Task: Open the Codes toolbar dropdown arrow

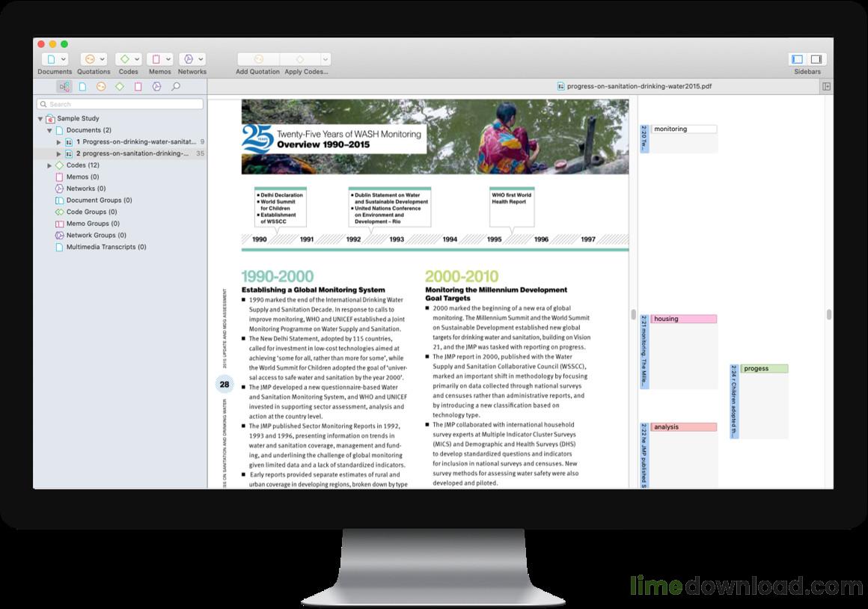Action: [x=137, y=59]
